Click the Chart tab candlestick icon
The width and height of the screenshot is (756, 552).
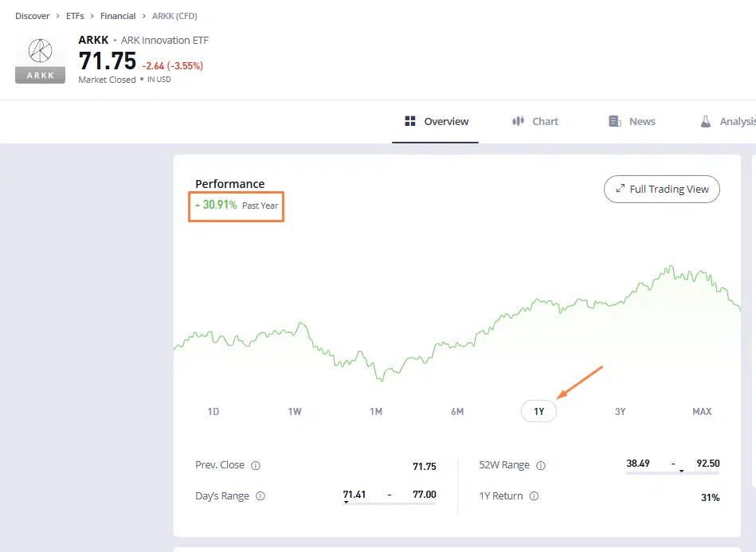tap(518, 121)
